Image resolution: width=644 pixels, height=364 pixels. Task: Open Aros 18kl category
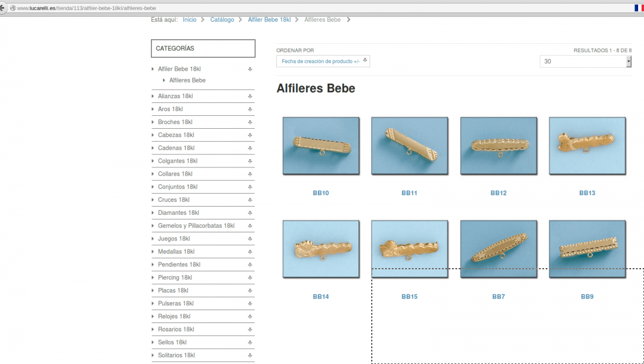[x=170, y=109]
